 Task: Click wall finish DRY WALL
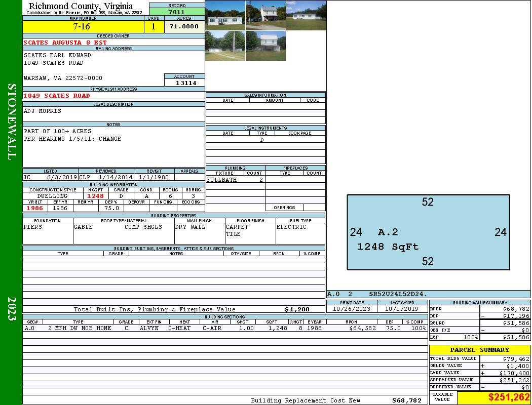190,227
